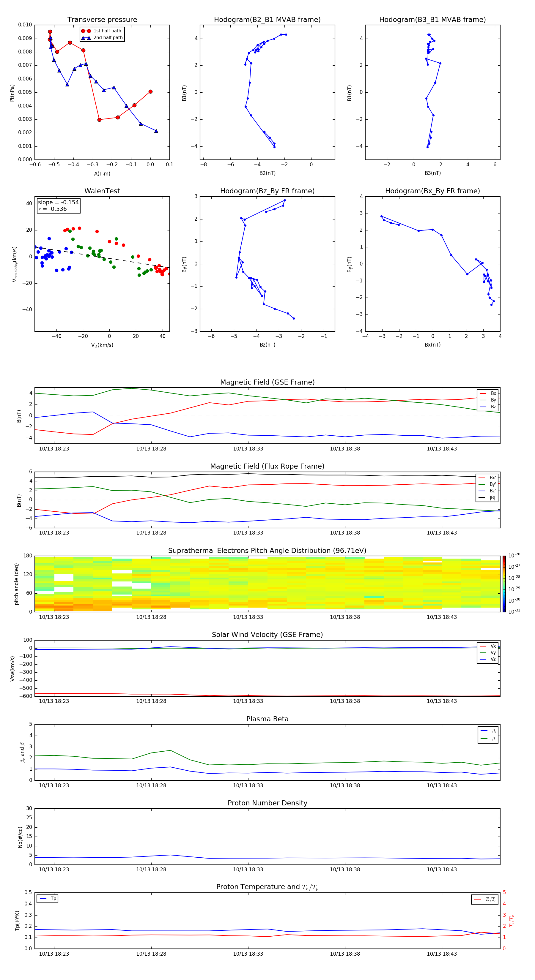Viewport: 535px width, 980px height.
Task: Click the 'Hodogram(B2_B1 MVAB frame)' title
Action: click(x=267, y=20)
